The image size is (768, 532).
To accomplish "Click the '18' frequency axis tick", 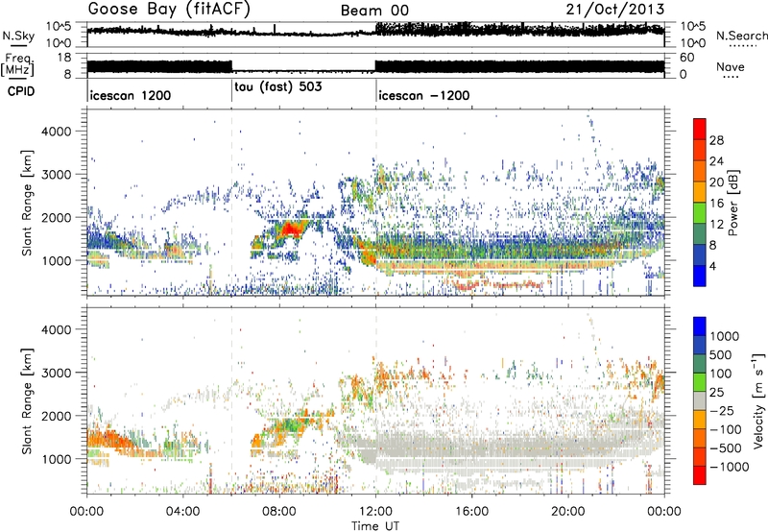I will pos(64,58).
